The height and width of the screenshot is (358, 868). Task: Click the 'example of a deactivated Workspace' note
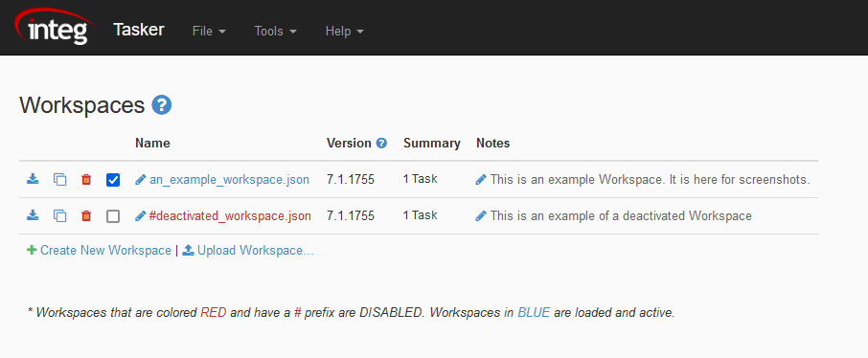[621, 215]
